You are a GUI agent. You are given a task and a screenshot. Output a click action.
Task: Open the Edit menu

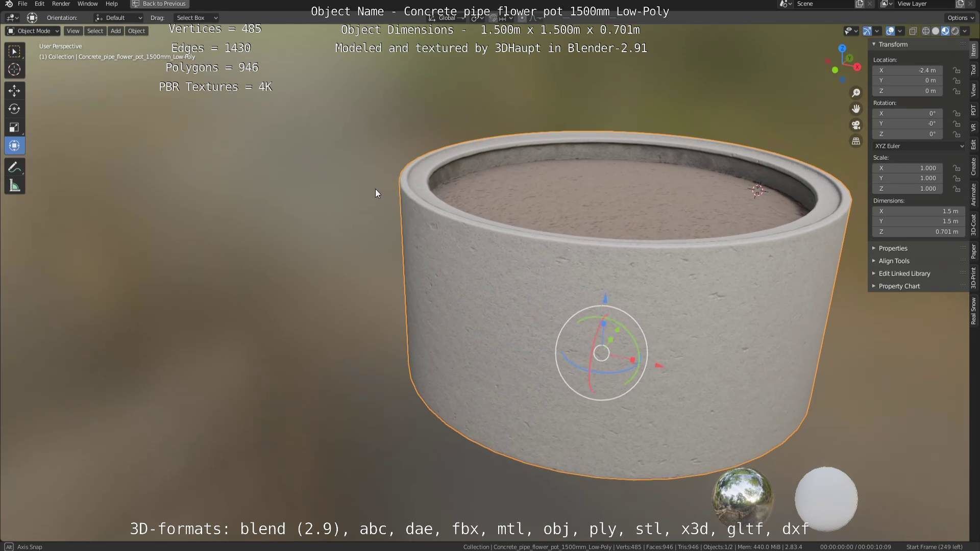pyautogui.click(x=39, y=4)
